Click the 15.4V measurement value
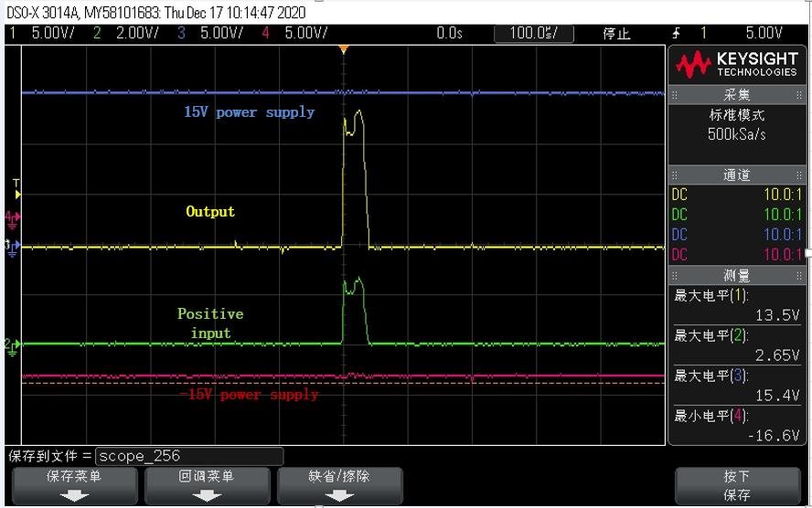This screenshot has width=812, height=508. [x=776, y=397]
